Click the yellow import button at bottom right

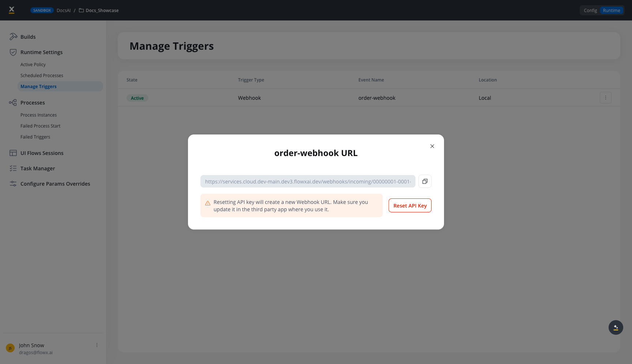(616, 327)
